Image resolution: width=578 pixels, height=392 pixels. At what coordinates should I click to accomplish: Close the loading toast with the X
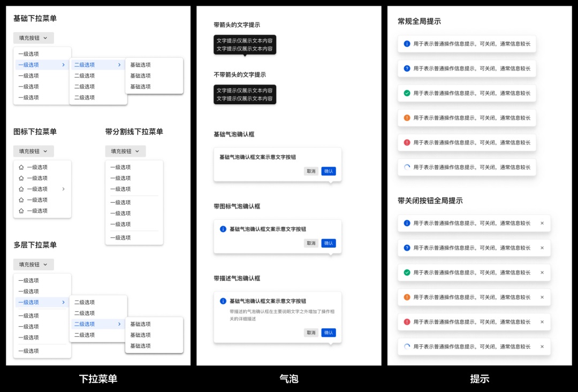click(x=542, y=347)
